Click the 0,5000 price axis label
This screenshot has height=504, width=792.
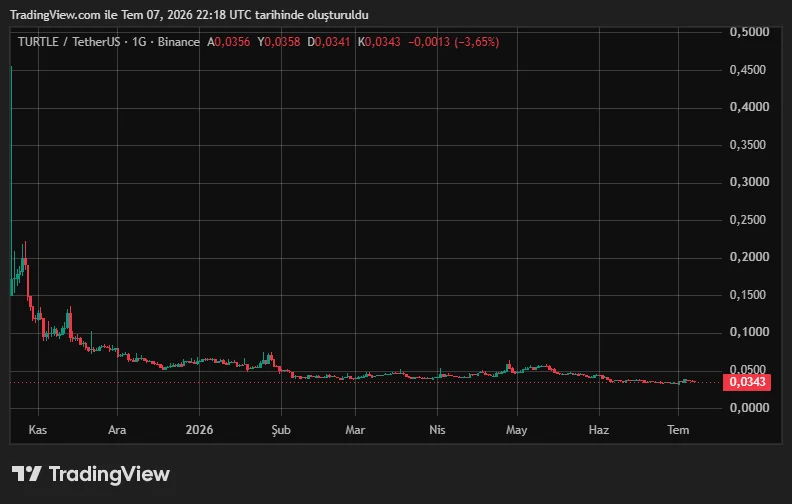tap(749, 32)
